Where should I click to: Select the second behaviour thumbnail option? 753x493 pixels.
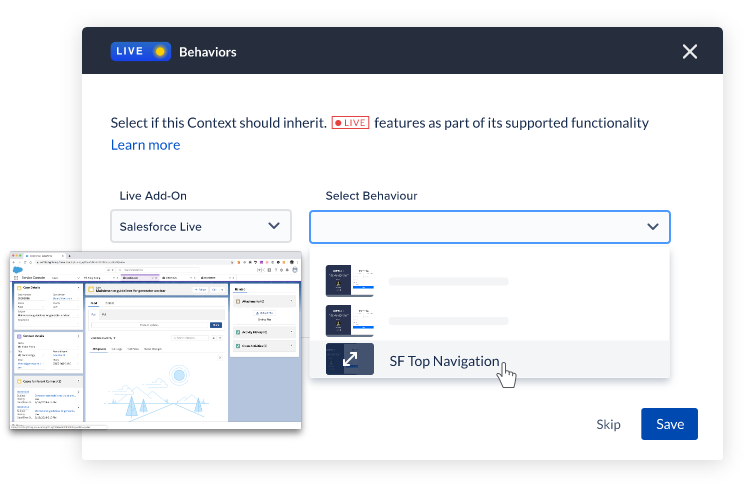(350, 321)
